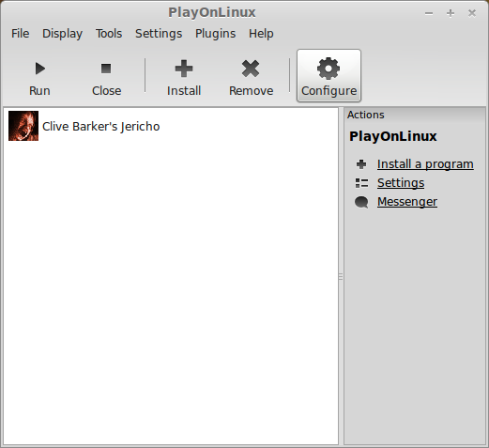Follow the Install a program link
The height and width of the screenshot is (448, 489).
click(425, 164)
